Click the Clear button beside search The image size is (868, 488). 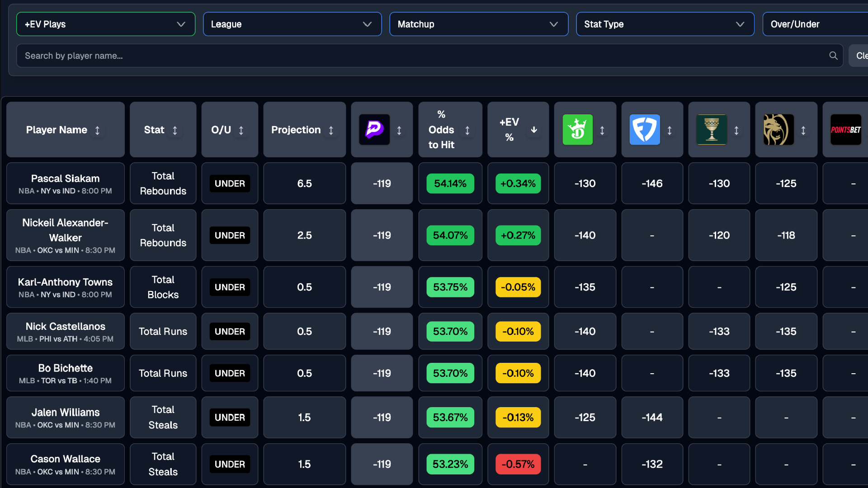(859, 56)
